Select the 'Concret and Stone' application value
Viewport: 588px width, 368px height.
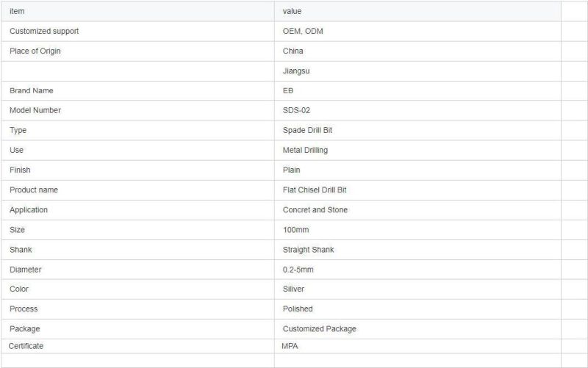315,209
